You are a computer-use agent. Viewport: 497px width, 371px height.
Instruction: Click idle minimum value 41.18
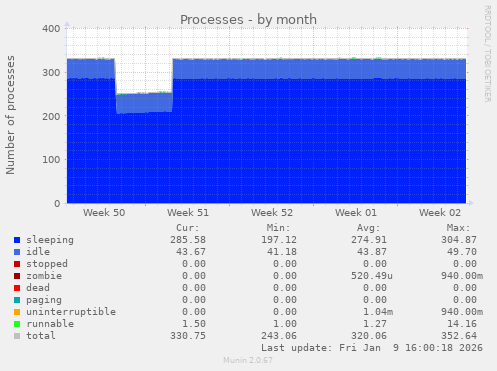[282, 252]
